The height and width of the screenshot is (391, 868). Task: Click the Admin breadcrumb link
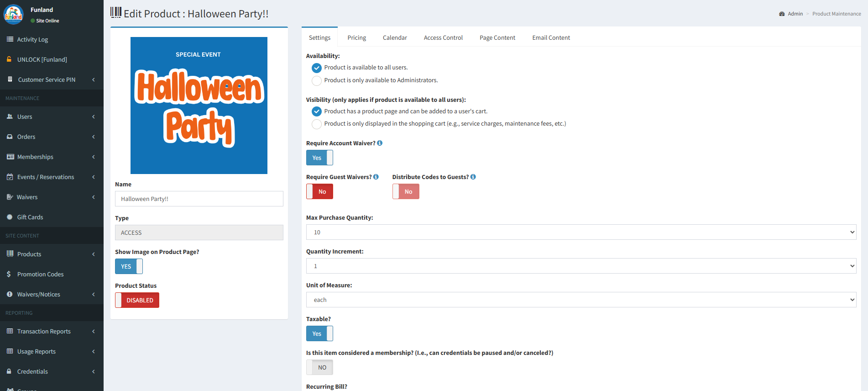pos(795,14)
